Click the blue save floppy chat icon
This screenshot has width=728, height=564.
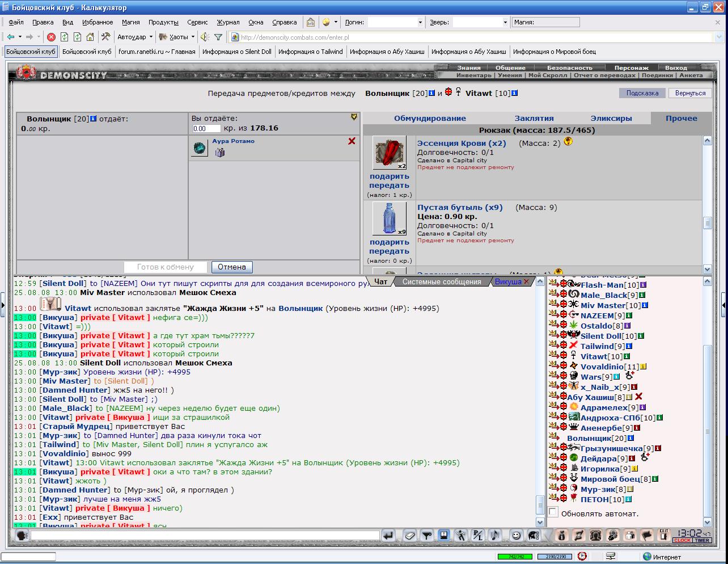click(443, 535)
